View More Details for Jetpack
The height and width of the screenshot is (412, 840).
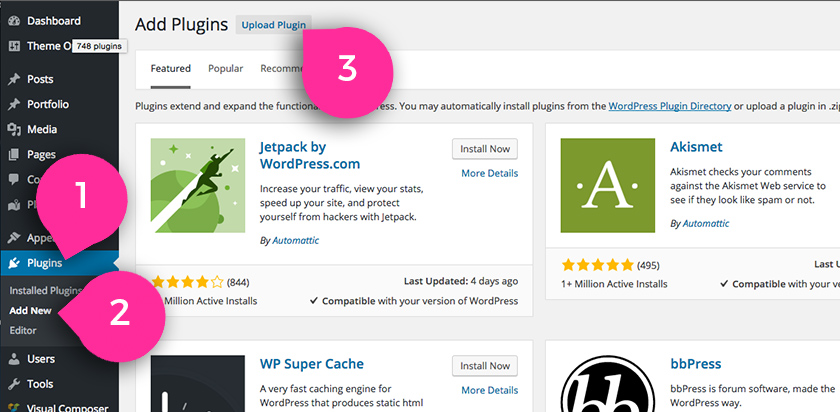[490, 174]
